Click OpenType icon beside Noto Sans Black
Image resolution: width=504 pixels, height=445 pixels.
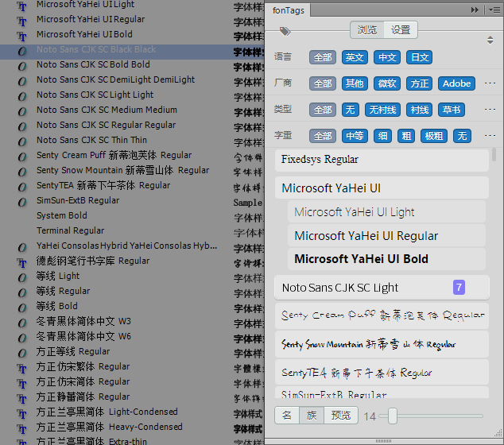pos(22,51)
